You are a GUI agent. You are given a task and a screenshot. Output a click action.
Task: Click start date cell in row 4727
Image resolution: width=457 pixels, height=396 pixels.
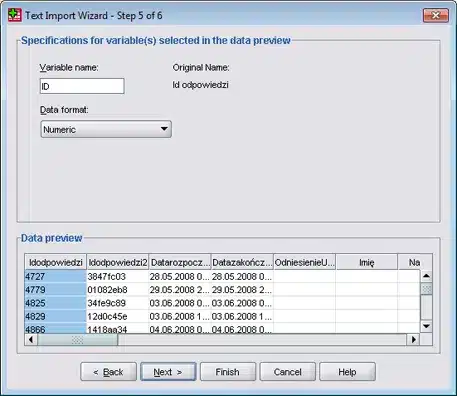(180, 276)
